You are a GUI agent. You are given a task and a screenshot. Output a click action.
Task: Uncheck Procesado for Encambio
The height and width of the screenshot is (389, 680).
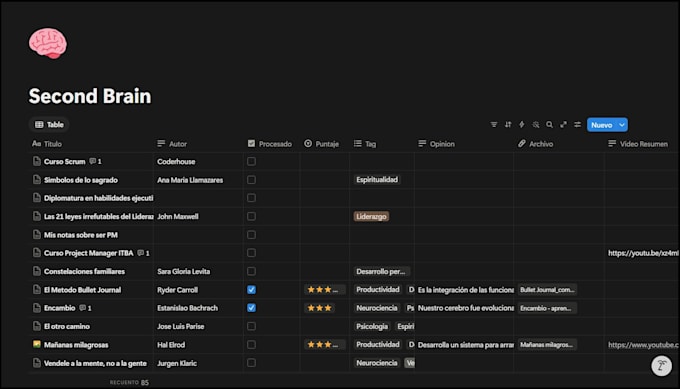(x=251, y=308)
